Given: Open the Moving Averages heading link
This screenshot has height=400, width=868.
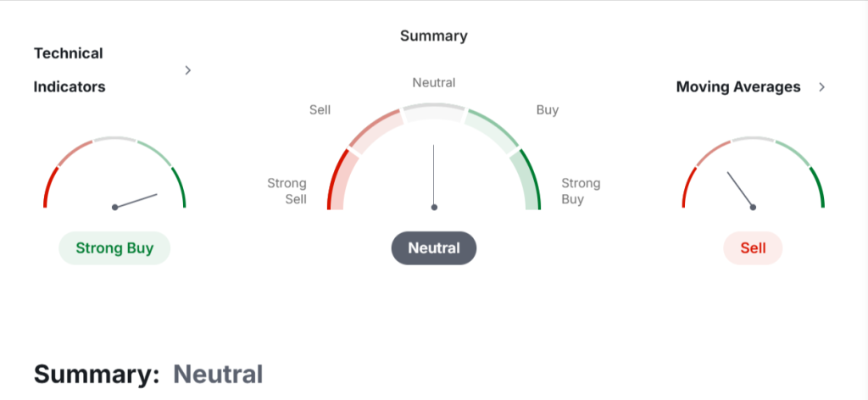Looking at the screenshot, I should [737, 86].
